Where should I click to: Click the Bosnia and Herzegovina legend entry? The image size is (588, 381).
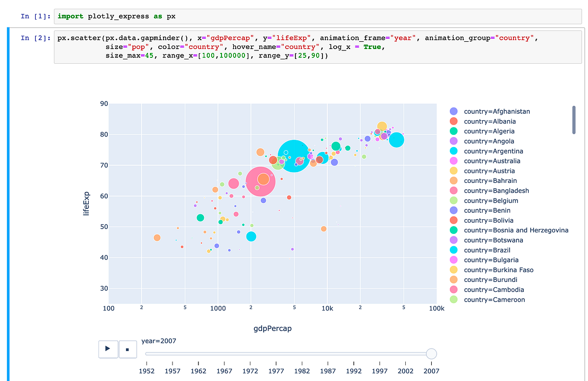click(516, 230)
